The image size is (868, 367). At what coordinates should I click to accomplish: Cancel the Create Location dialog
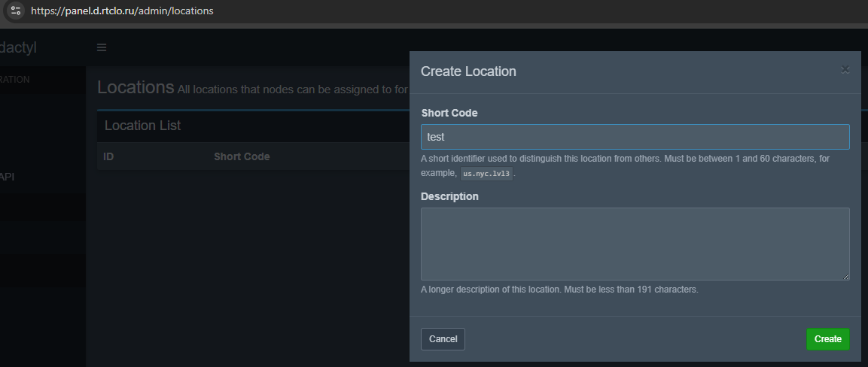point(443,339)
